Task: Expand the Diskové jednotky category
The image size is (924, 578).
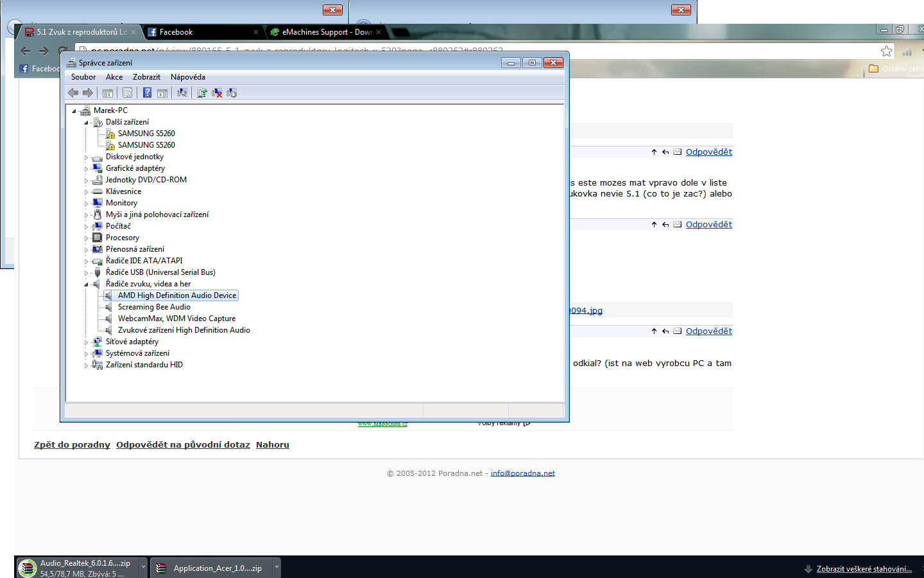Action: click(86, 157)
